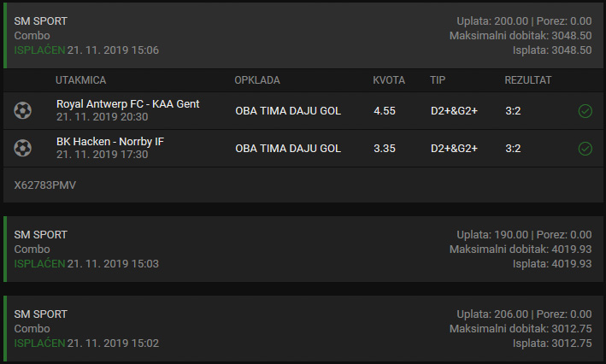Click the OPKLADA column header
This screenshot has height=364, width=606.
(x=257, y=80)
